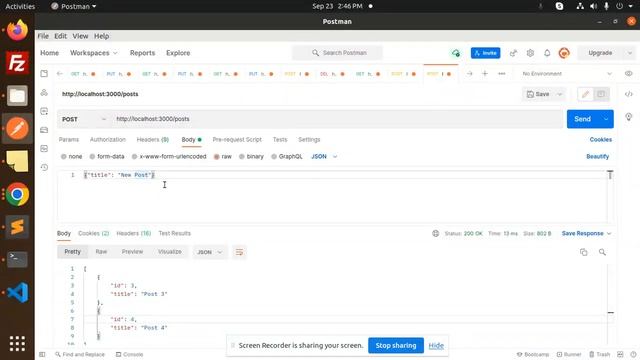Open Google Chrome from the dock

coord(17,194)
